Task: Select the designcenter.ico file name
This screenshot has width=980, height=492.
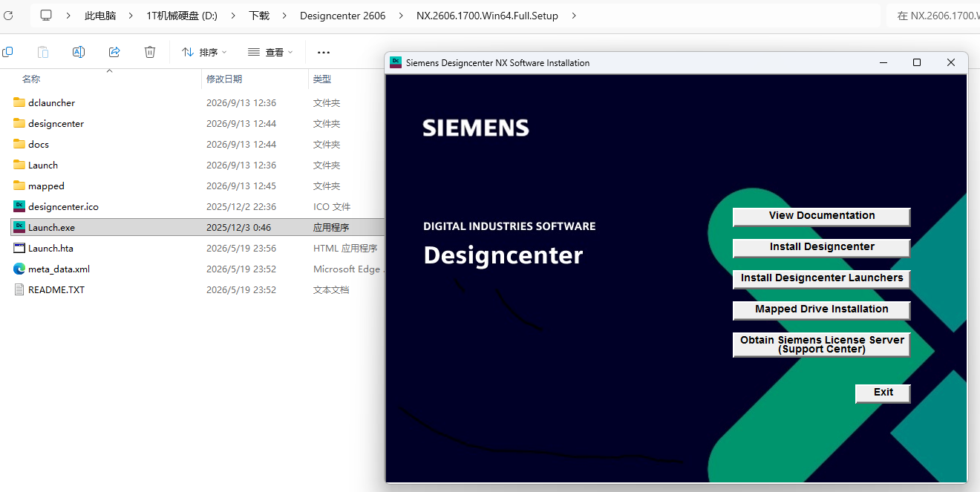Action: tap(63, 206)
